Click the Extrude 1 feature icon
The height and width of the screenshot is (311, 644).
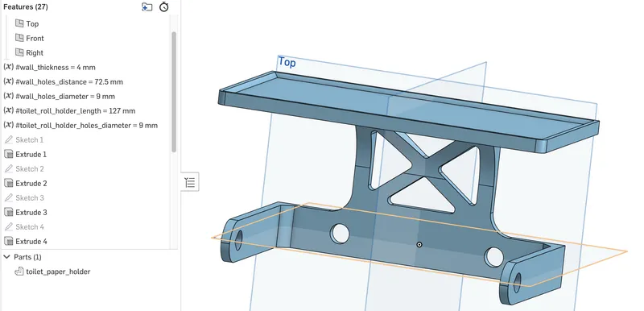tap(8, 154)
